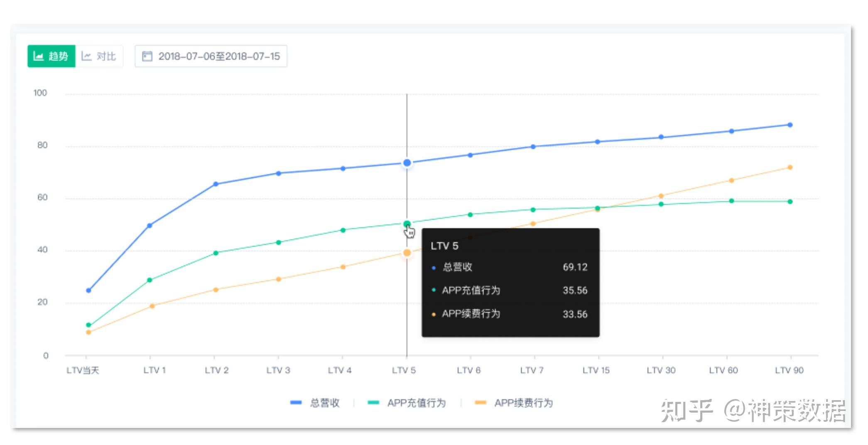Click the blue data point at LTV 1
This screenshot has height=445, width=868.
150,226
